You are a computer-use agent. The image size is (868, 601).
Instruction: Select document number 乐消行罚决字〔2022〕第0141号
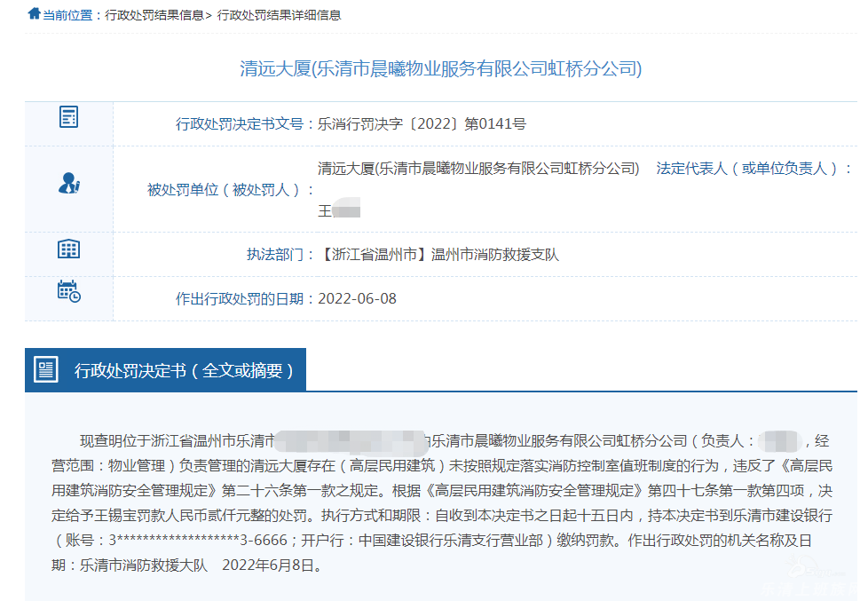(422, 123)
